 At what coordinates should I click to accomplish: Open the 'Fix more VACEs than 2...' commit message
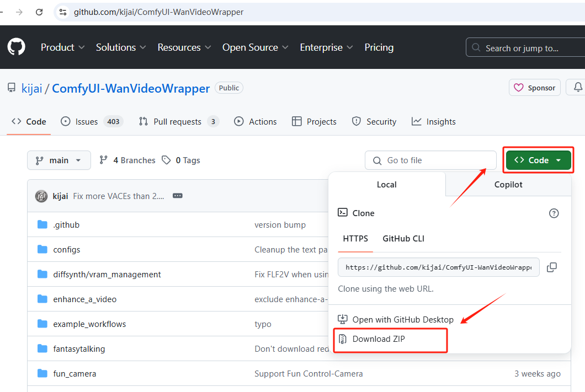119,196
